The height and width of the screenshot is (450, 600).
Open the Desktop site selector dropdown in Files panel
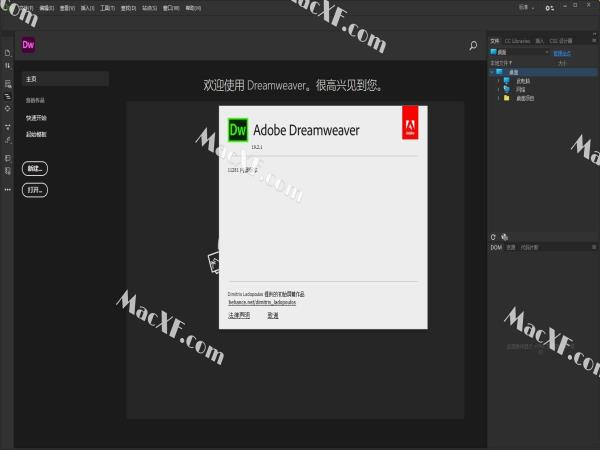pyautogui.click(x=520, y=52)
